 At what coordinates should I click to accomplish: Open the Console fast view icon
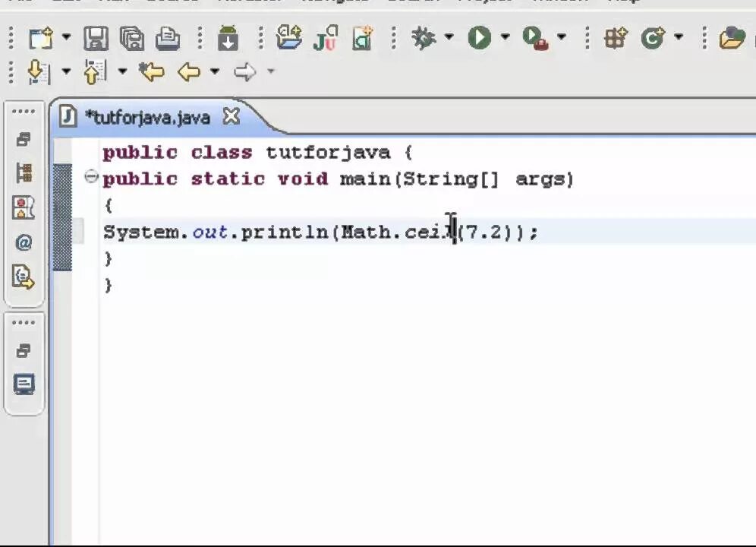point(24,384)
